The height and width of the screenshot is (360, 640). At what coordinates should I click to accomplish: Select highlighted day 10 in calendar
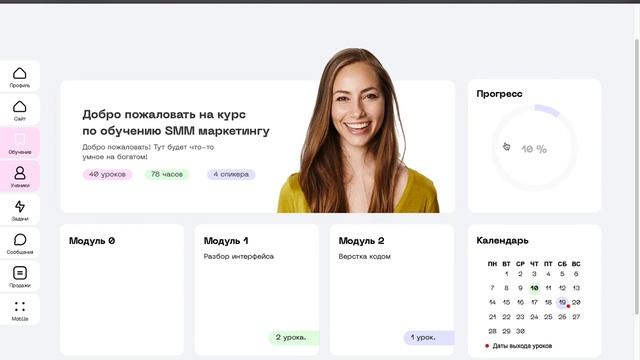(x=534, y=288)
